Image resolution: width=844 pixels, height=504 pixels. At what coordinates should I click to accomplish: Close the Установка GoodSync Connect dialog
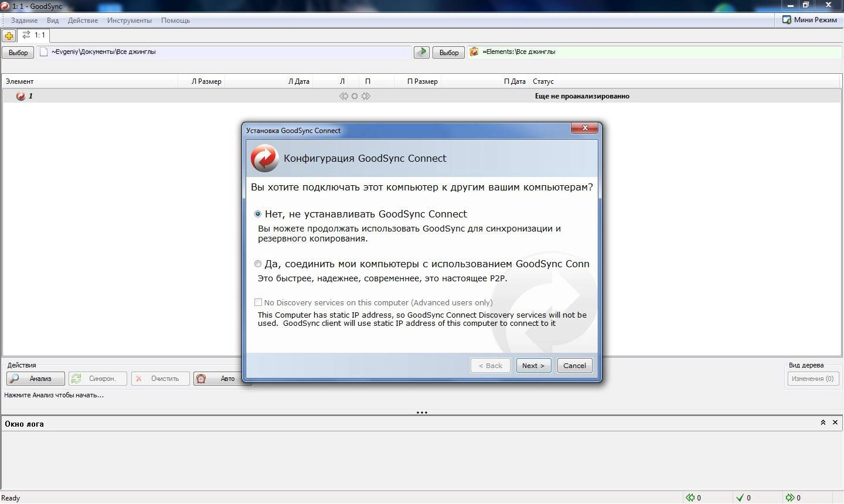(584, 128)
